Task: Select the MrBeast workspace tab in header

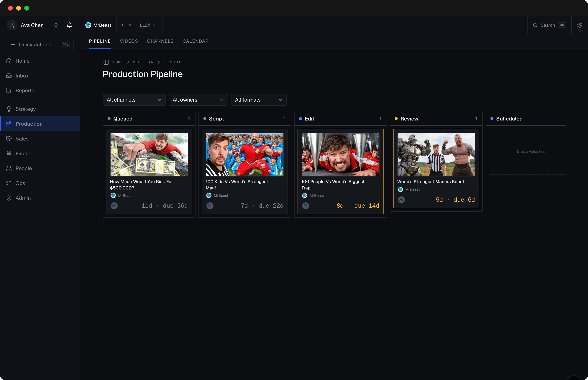Action: point(98,25)
